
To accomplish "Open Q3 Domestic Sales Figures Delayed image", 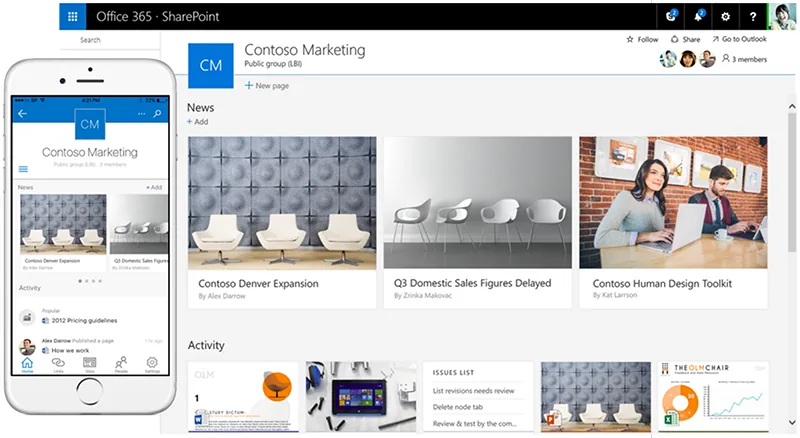I will click(x=478, y=203).
